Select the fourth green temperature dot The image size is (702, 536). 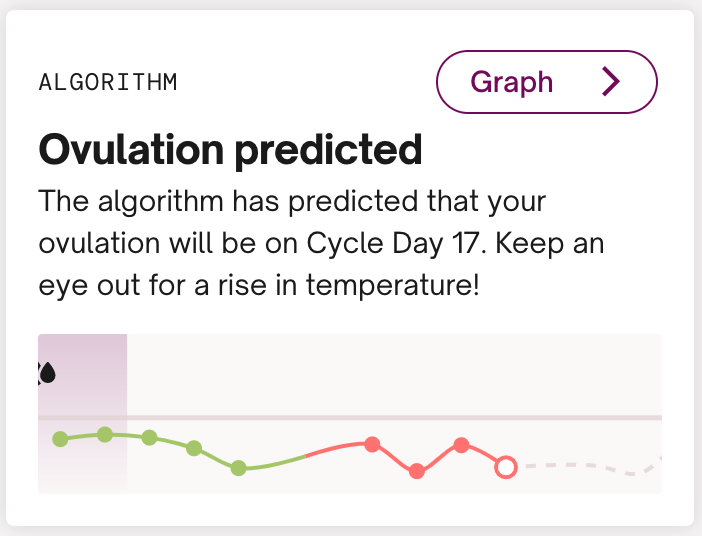point(194,447)
